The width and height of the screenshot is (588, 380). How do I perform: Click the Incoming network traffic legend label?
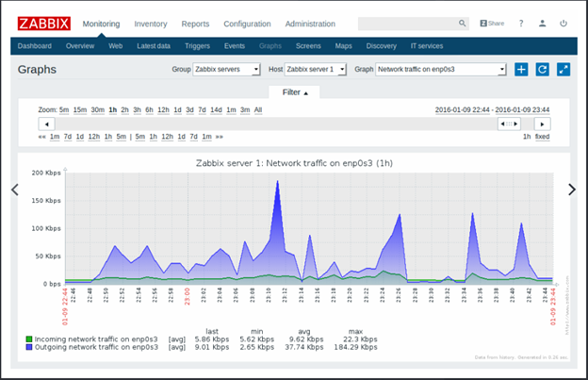pos(96,339)
